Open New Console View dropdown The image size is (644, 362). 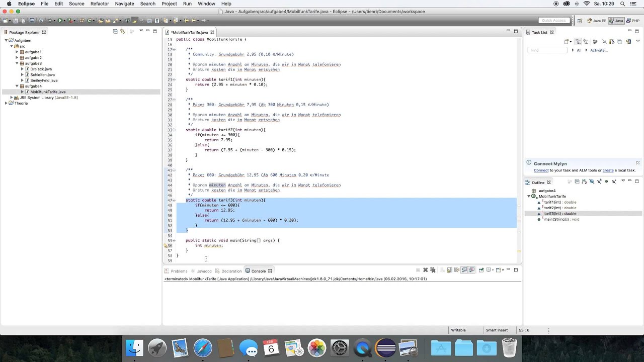tap(503, 270)
